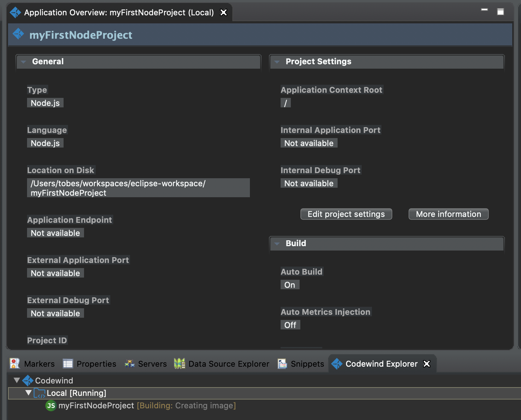This screenshot has height=420, width=521.
Task: Open the Data Source Explorer tab
Action: click(x=222, y=364)
